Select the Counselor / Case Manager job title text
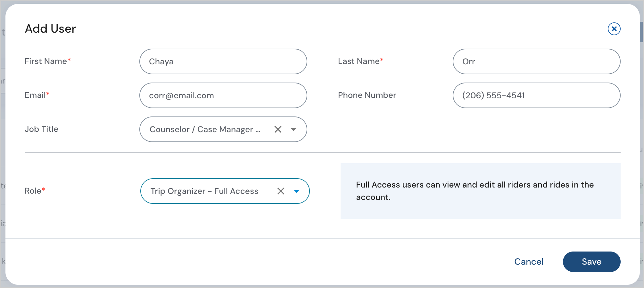 205,129
